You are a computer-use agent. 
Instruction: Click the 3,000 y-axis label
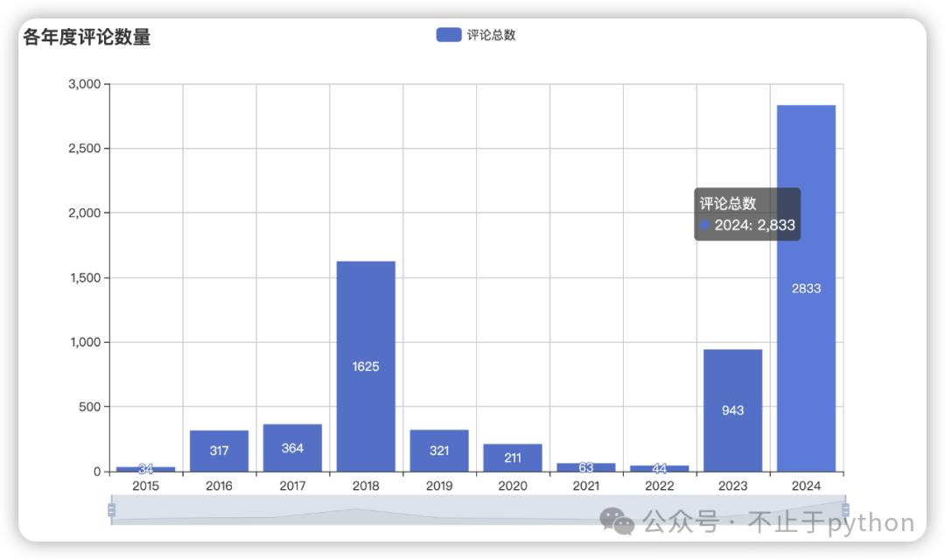(85, 84)
